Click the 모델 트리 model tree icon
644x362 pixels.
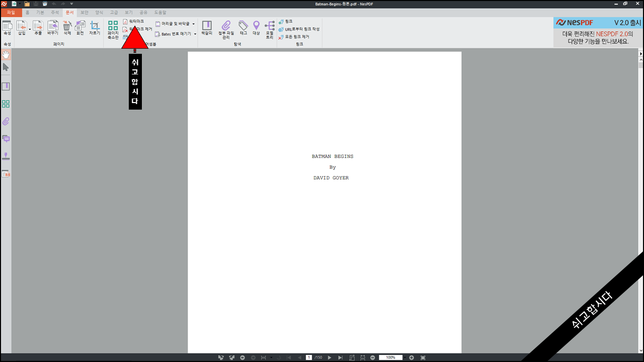coord(270,30)
